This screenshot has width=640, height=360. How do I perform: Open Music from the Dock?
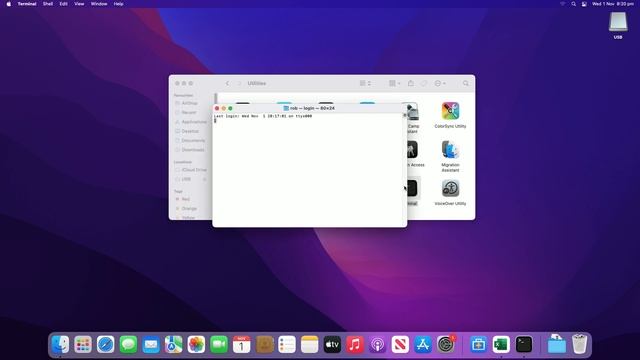(x=355, y=344)
